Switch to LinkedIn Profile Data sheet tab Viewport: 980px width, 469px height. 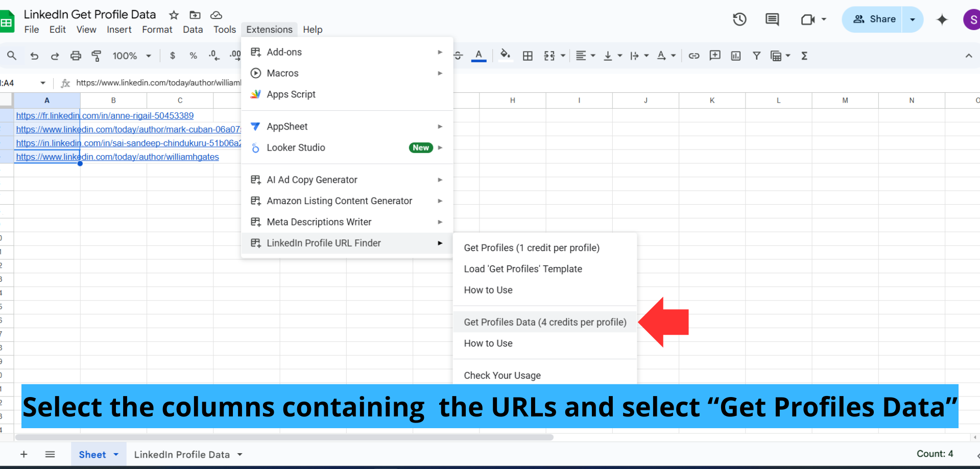tap(182, 454)
